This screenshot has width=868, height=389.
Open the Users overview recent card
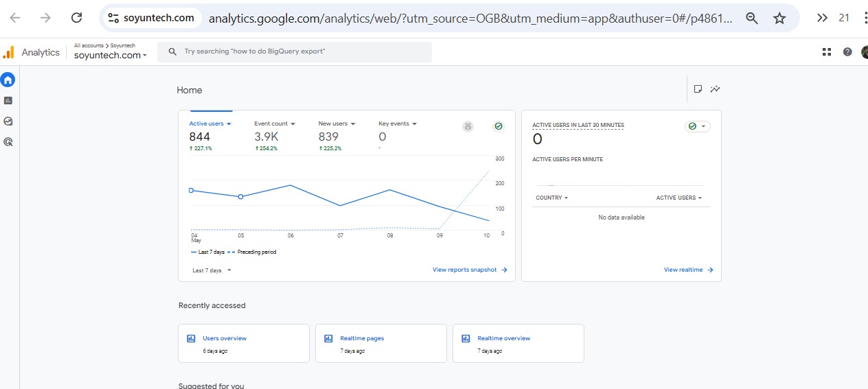coord(244,343)
